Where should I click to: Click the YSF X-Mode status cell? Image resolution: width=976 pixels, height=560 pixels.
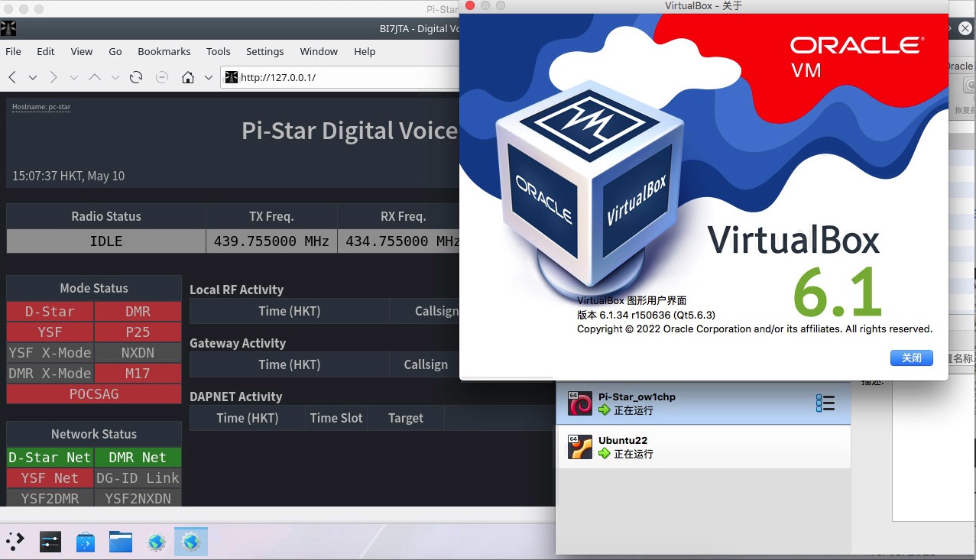50,353
